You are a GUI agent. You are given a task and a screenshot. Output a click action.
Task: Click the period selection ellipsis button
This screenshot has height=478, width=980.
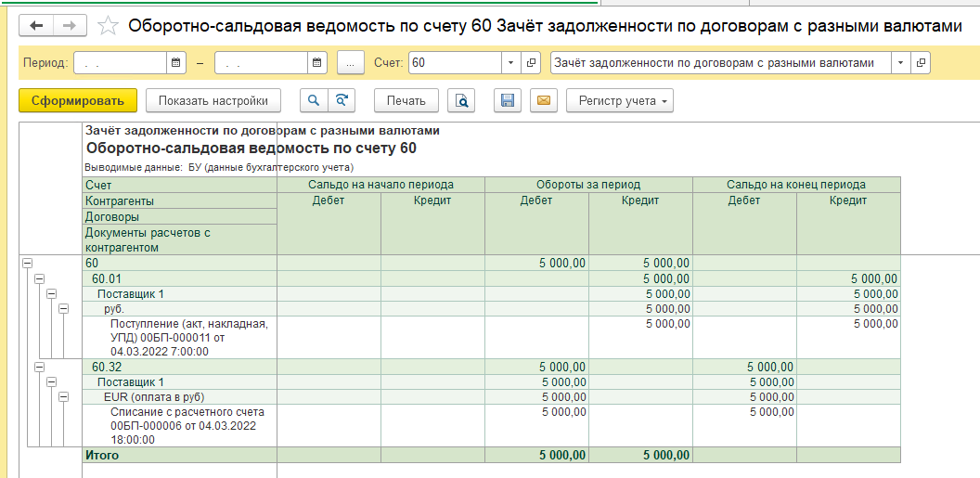(351, 62)
